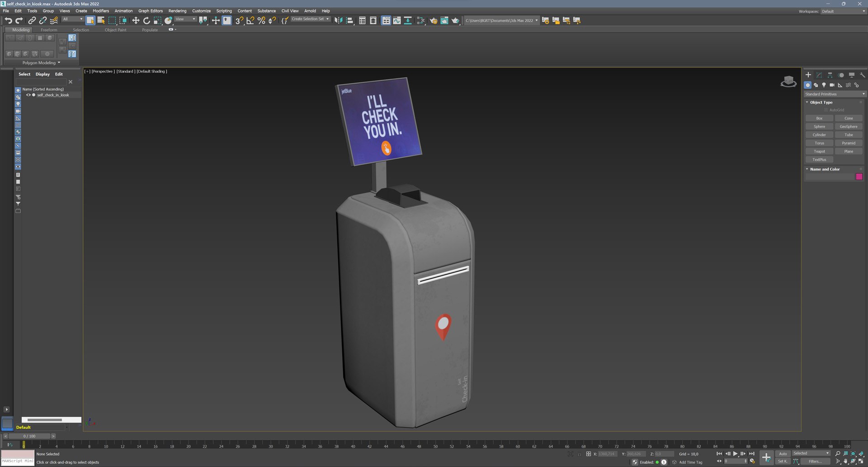Toggle visibility of self_check_in_kiosk
The width and height of the screenshot is (868, 467).
28,95
